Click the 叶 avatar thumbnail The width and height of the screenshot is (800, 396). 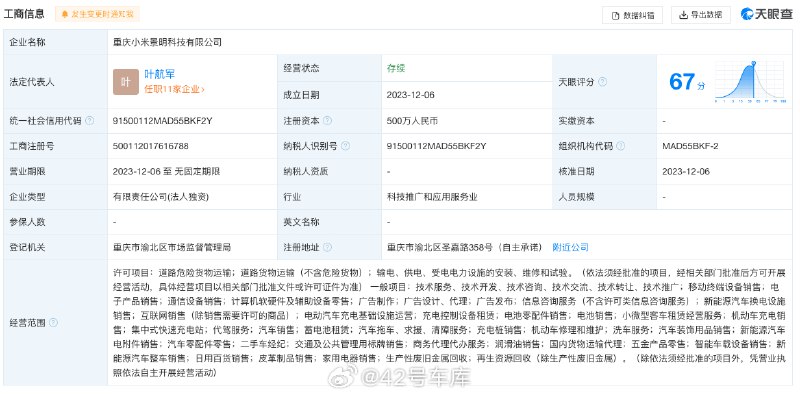[x=126, y=82]
